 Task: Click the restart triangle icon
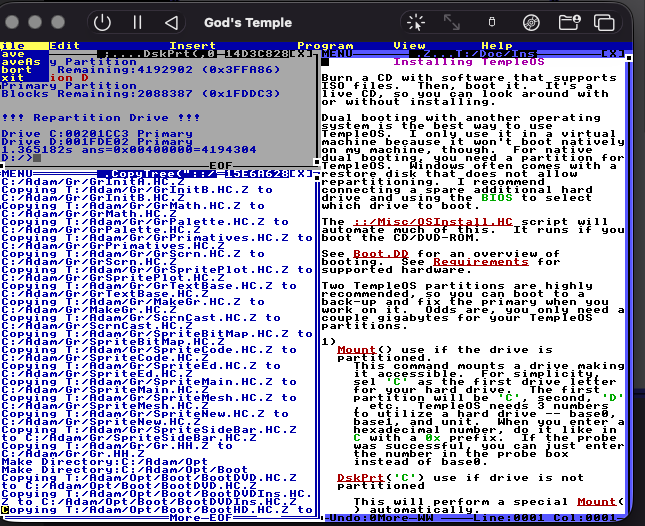click(x=172, y=23)
